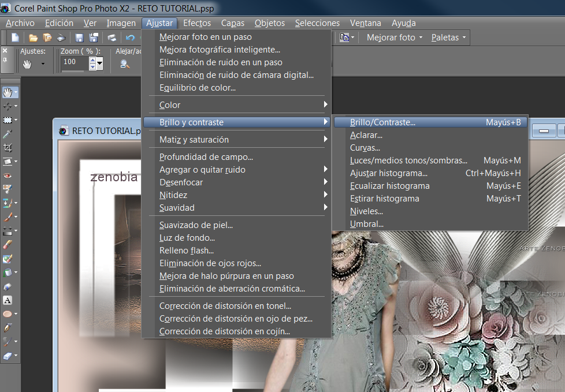Select Mejorar foto en un paso
Image resolution: width=565 pixels, height=392 pixels.
point(237,37)
